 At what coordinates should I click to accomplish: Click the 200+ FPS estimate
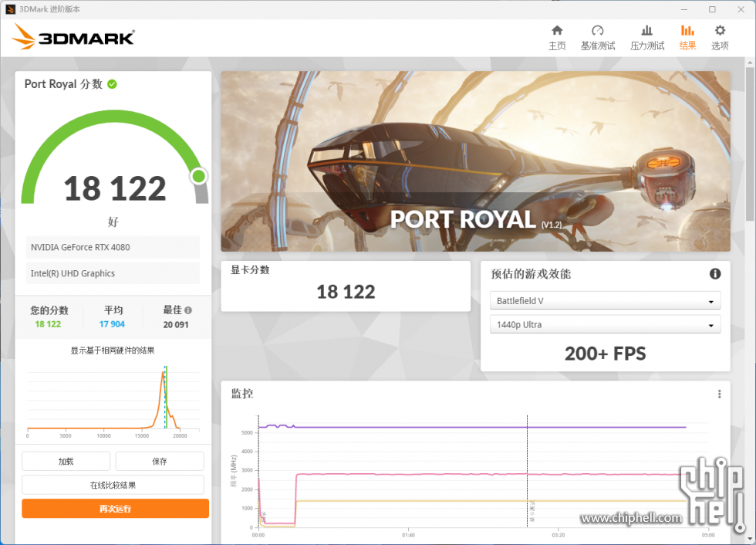[x=605, y=354]
